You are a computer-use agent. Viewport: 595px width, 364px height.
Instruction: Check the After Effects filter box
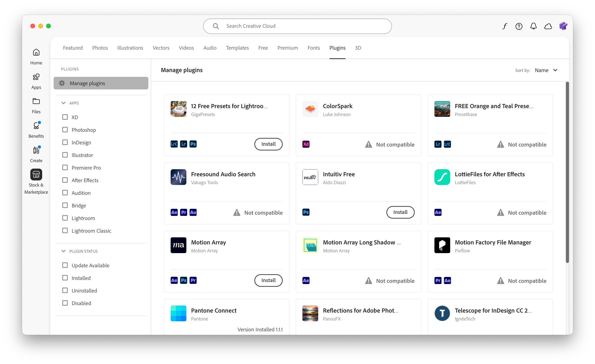pos(65,180)
